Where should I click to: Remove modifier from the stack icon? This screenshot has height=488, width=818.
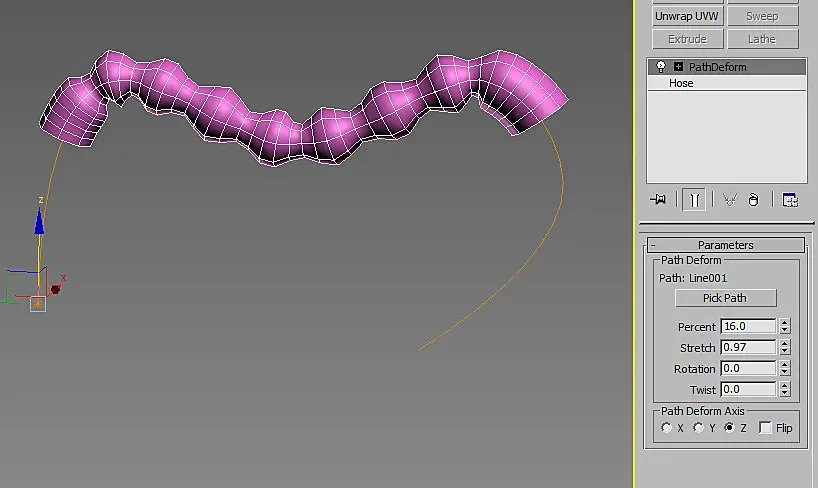coord(753,200)
